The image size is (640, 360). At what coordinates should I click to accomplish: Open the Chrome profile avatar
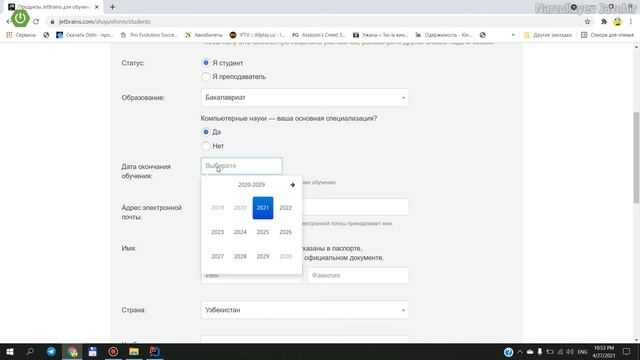point(618,22)
